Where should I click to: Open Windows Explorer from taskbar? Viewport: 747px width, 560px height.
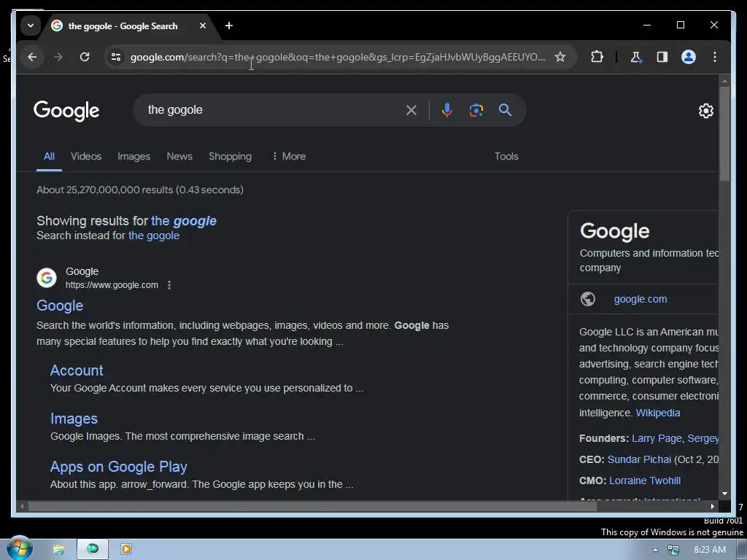pyautogui.click(x=58, y=550)
